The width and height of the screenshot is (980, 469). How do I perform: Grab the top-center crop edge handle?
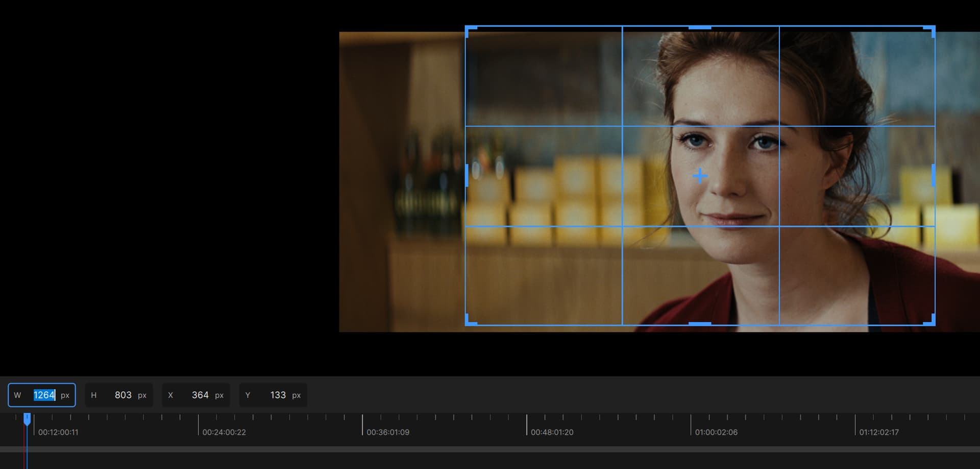click(x=700, y=27)
